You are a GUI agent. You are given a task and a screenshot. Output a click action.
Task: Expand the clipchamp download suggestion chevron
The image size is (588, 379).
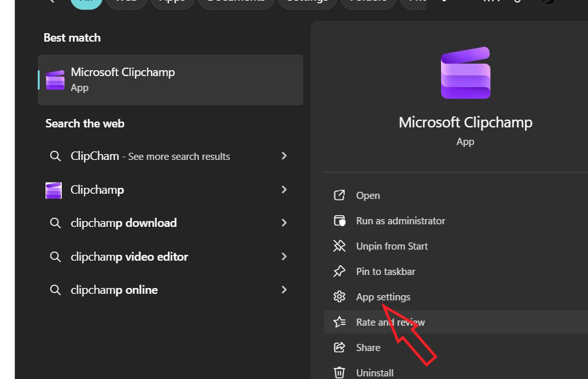284,223
